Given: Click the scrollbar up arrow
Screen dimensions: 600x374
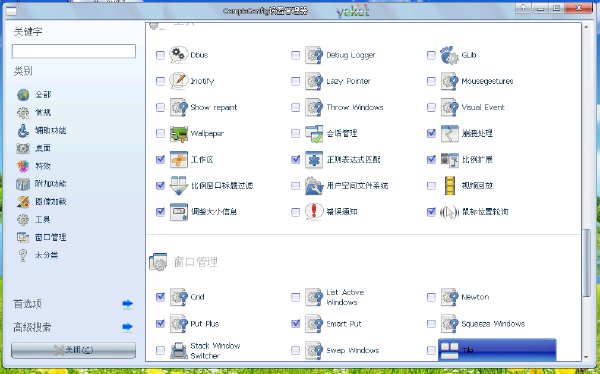Looking at the screenshot, I should pos(586,27).
